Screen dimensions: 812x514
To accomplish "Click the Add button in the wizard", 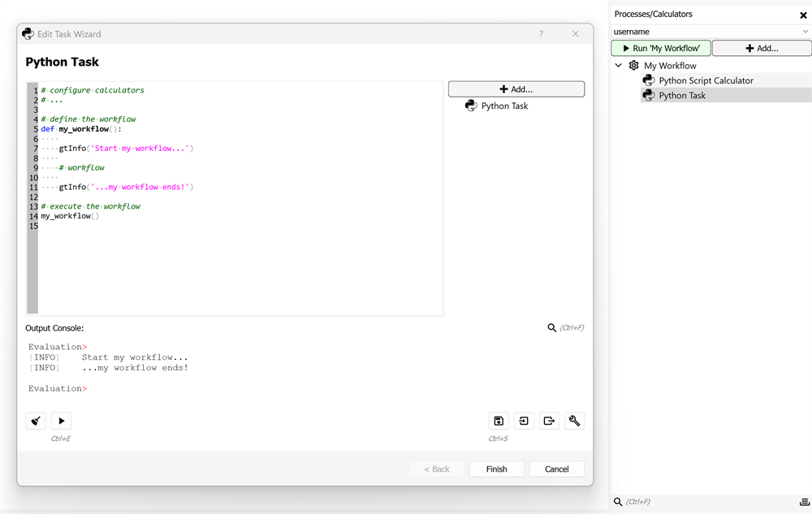I will click(x=516, y=89).
